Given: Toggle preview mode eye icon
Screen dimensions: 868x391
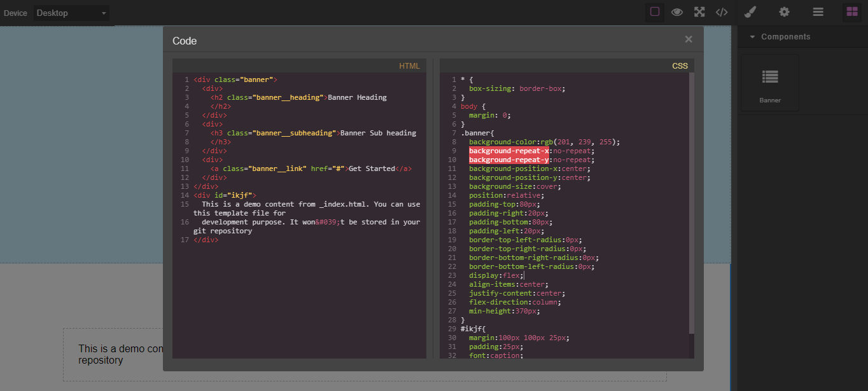Looking at the screenshot, I should point(676,11).
